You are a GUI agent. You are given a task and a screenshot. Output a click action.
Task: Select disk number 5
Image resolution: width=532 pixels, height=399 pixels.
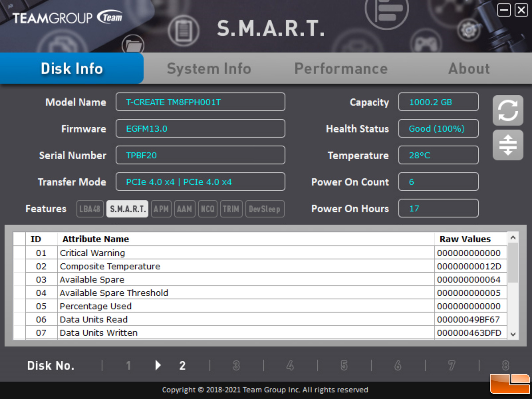click(x=344, y=366)
